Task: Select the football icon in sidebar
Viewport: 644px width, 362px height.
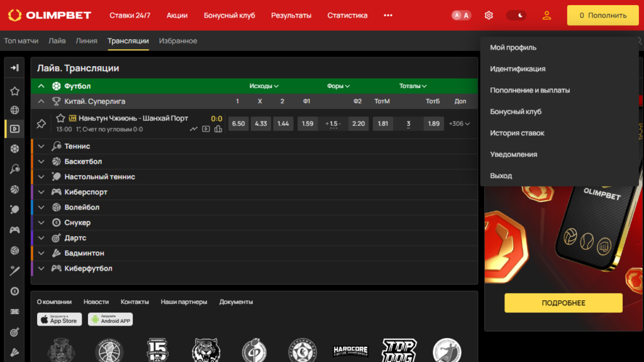Action: click(x=15, y=149)
